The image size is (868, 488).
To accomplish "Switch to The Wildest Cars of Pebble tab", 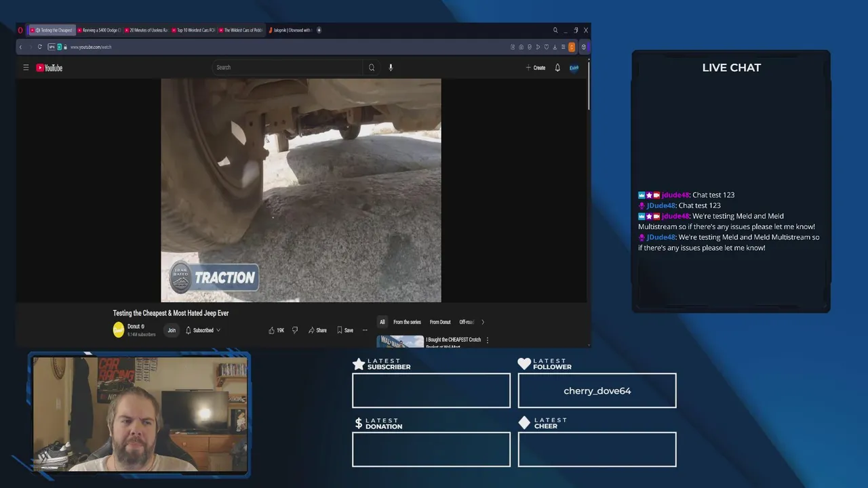I will (240, 30).
